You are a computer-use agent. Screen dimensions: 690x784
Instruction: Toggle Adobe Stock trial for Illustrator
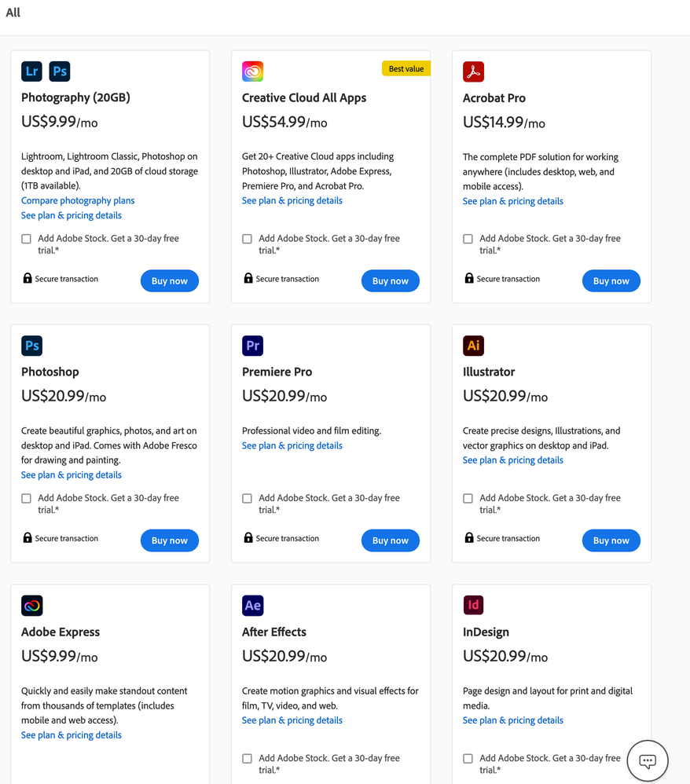(x=468, y=498)
